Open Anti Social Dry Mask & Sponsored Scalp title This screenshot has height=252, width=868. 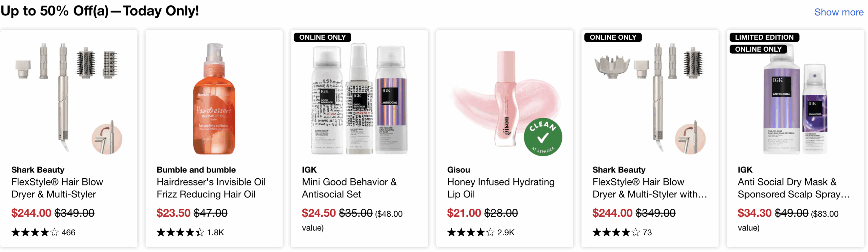point(793,188)
